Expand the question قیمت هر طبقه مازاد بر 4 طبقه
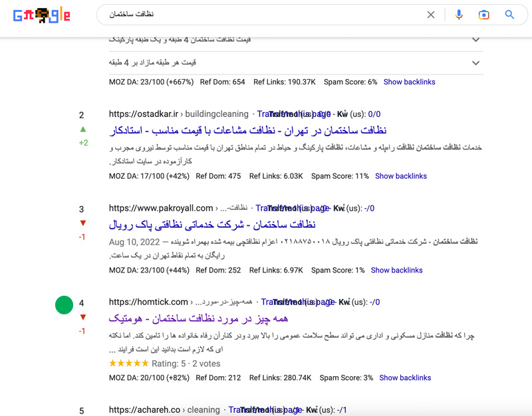Viewport: 532px width, 416px height. point(475,63)
